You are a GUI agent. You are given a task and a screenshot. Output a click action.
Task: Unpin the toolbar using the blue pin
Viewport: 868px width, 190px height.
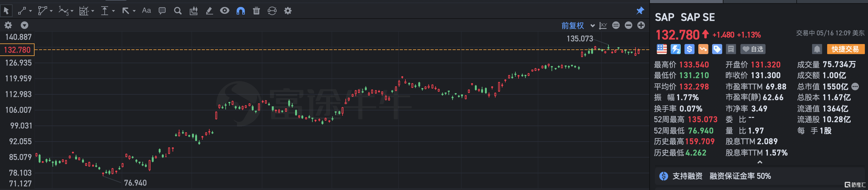click(640, 10)
